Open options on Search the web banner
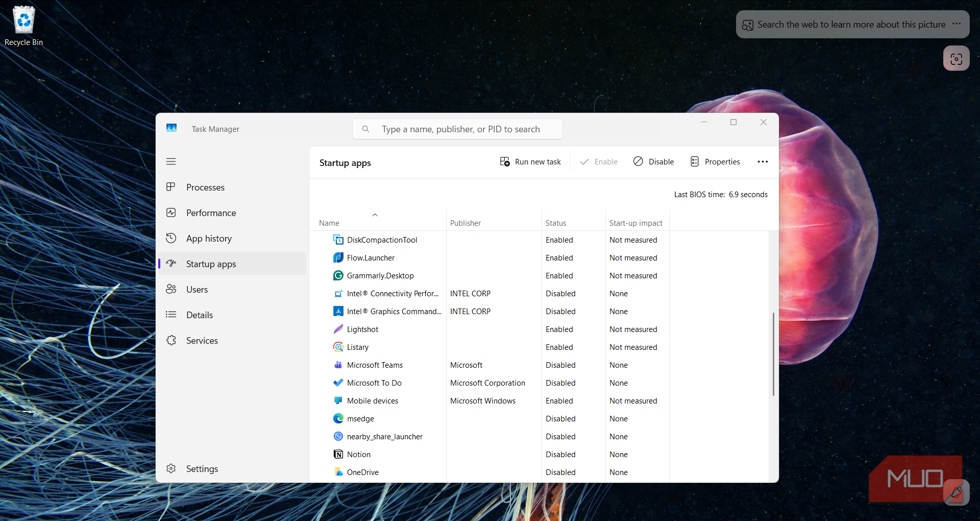 [957, 24]
